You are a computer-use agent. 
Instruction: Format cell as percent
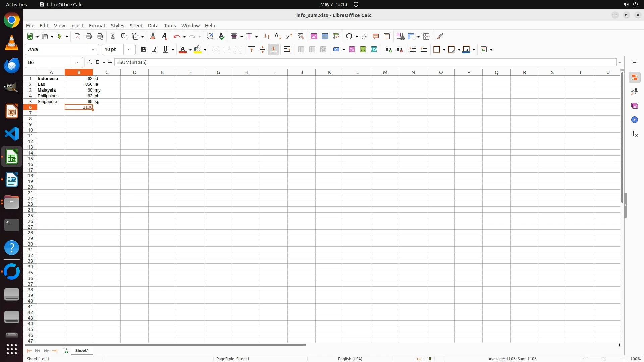pos(352,50)
